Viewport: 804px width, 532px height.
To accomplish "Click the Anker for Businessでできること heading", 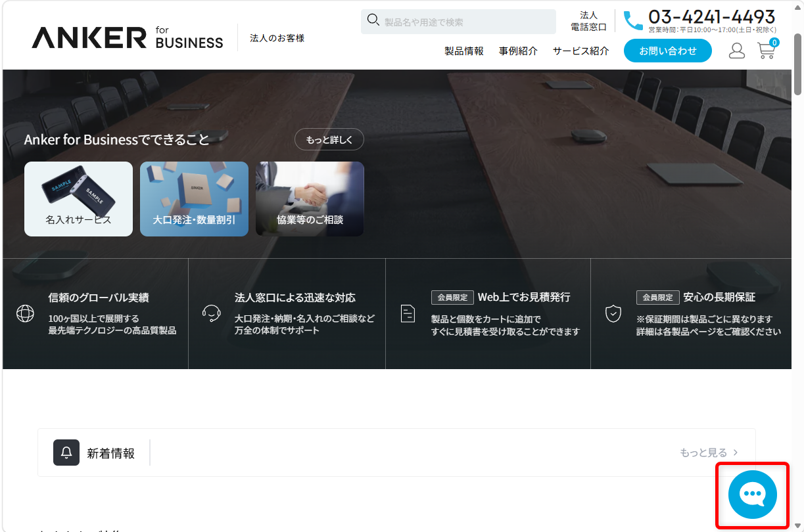I will coord(117,139).
